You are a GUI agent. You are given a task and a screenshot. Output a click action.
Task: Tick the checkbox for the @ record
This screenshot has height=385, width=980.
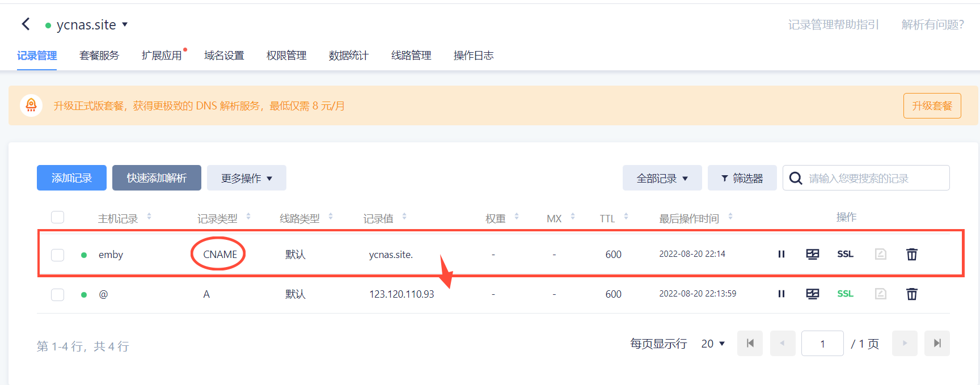tap(57, 294)
